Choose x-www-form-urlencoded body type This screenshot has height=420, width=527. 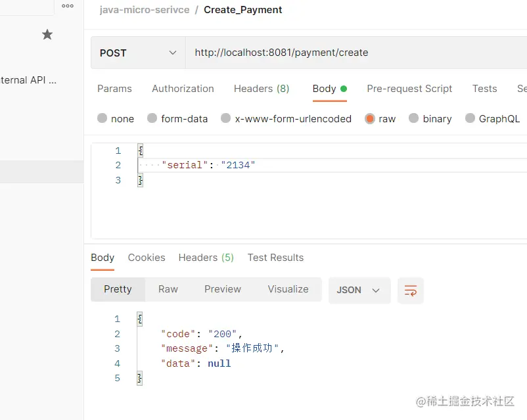coord(226,118)
